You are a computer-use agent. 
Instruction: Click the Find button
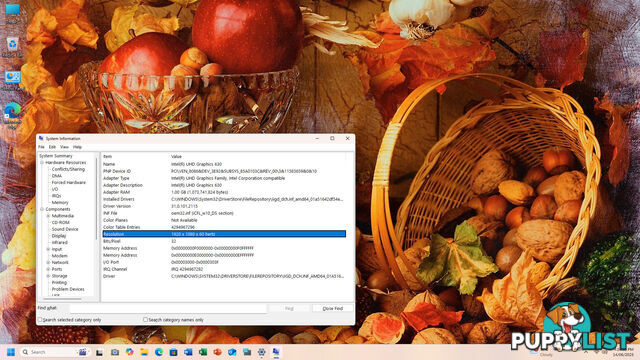[289, 309]
